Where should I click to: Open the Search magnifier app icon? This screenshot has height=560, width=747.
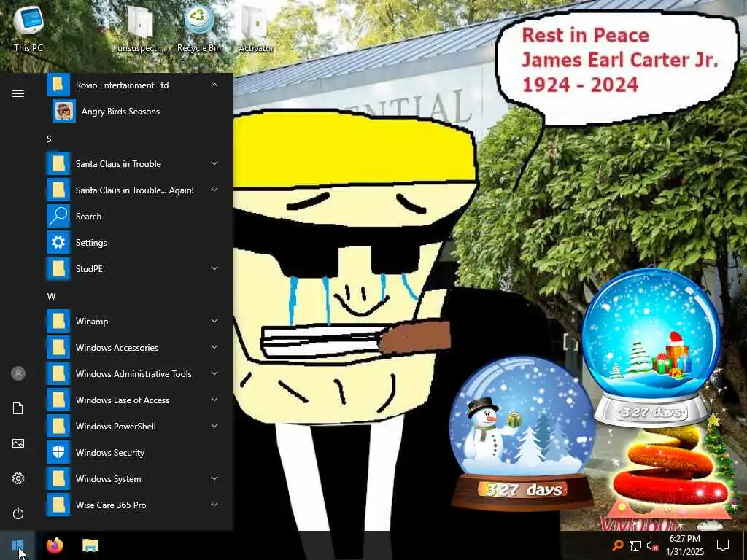(58, 216)
